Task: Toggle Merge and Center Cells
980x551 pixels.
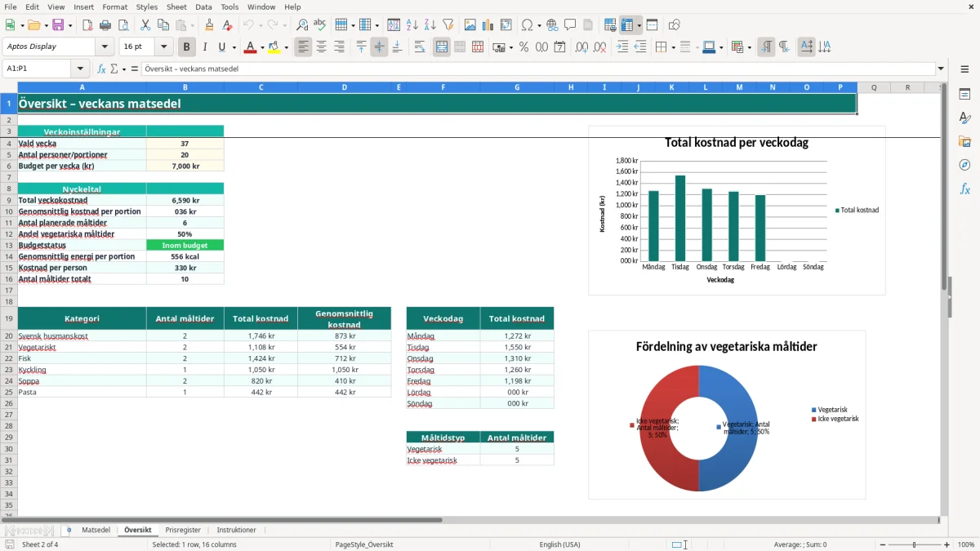Action: pyautogui.click(x=442, y=47)
